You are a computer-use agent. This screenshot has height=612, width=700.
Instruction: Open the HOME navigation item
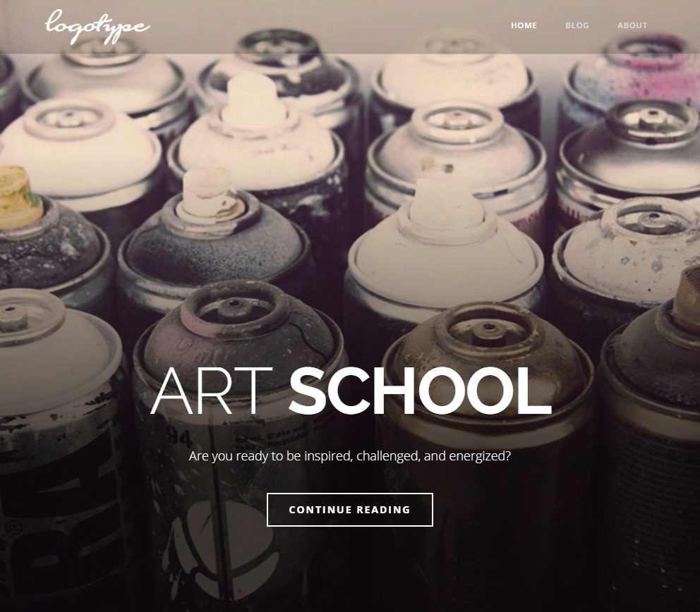coord(524,25)
